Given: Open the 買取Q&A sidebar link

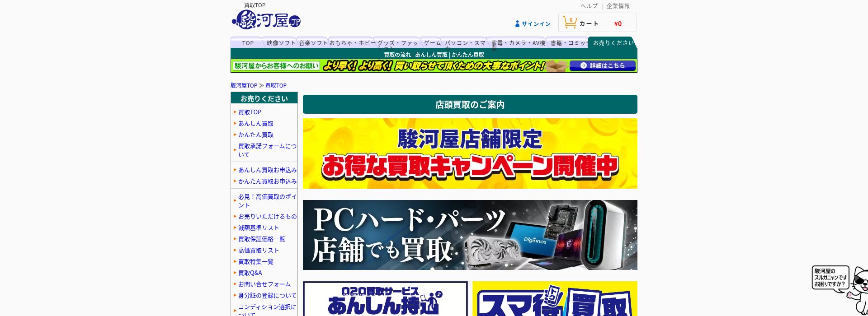Looking at the screenshot, I should click(250, 273).
